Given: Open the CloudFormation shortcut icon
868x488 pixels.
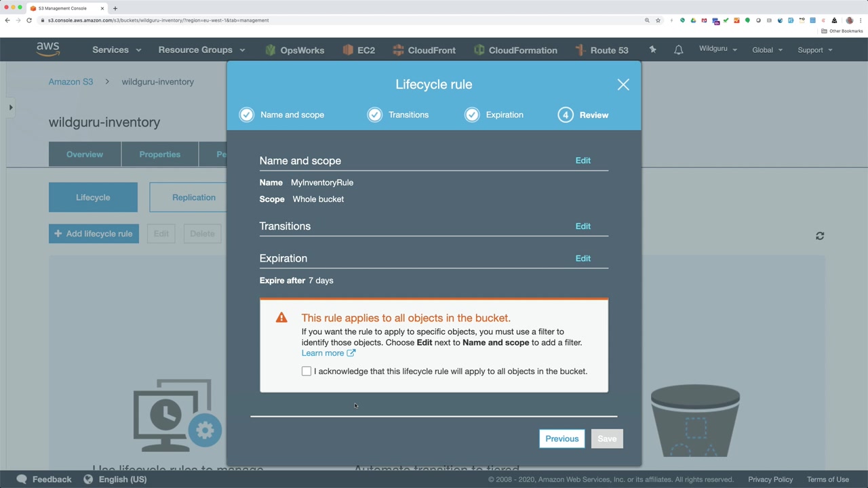Looking at the screenshot, I should (479, 50).
